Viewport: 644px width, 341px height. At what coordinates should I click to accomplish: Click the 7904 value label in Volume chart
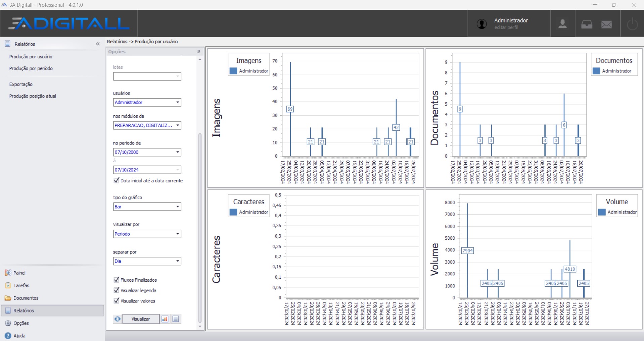tap(467, 250)
